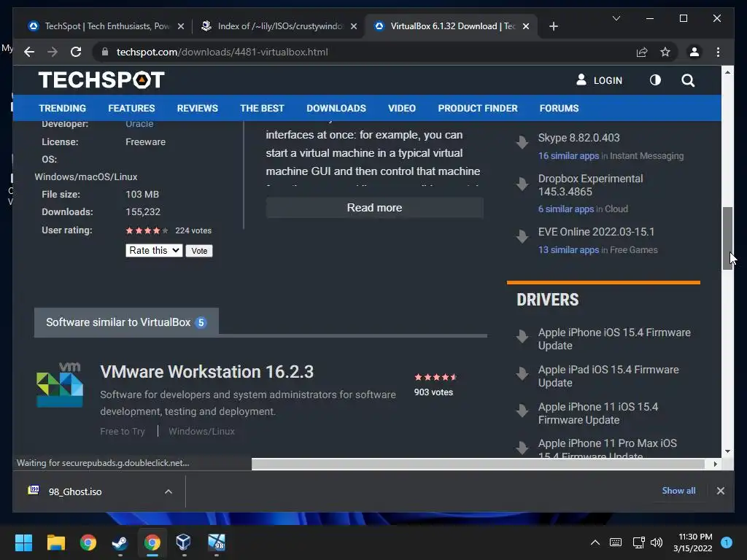The width and height of the screenshot is (747, 560).
Task: Click the scroll-down arrow of page scrollbar
Action: coord(727,451)
